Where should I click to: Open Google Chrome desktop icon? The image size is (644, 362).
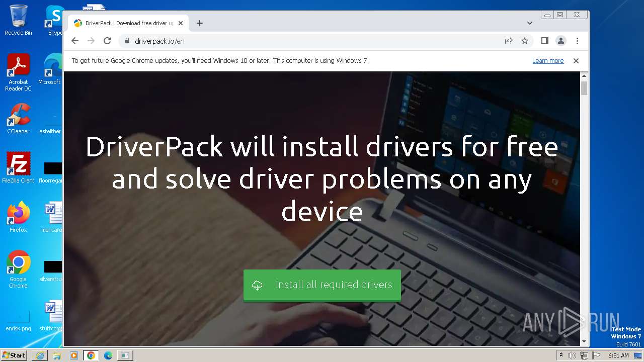tap(18, 269)
